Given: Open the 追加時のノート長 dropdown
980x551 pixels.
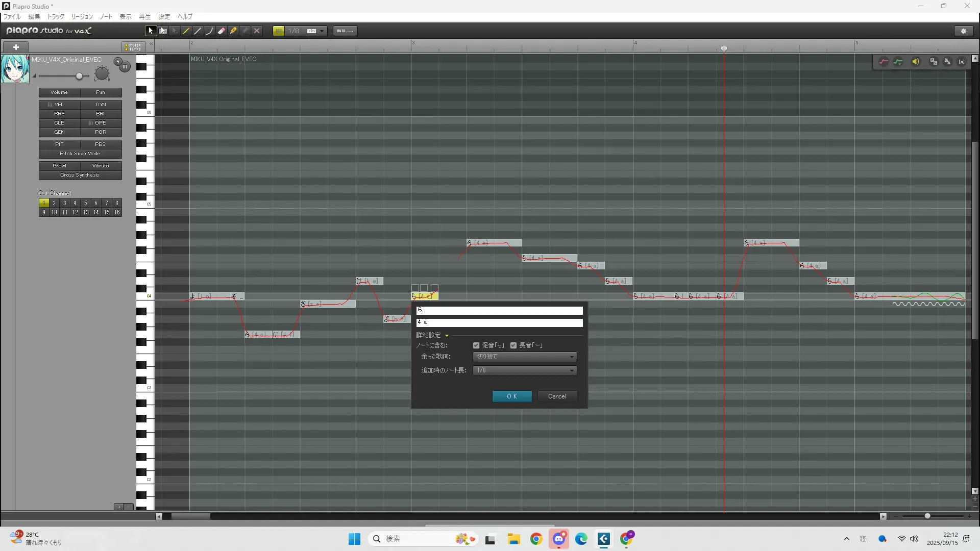Looking at the screenshot, I should (525, 370).
